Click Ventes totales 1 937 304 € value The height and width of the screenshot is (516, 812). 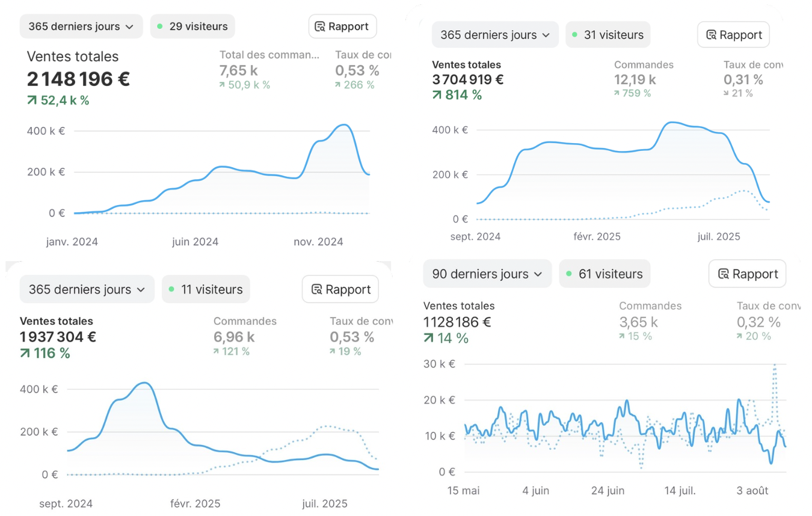(x=58, y=337)
